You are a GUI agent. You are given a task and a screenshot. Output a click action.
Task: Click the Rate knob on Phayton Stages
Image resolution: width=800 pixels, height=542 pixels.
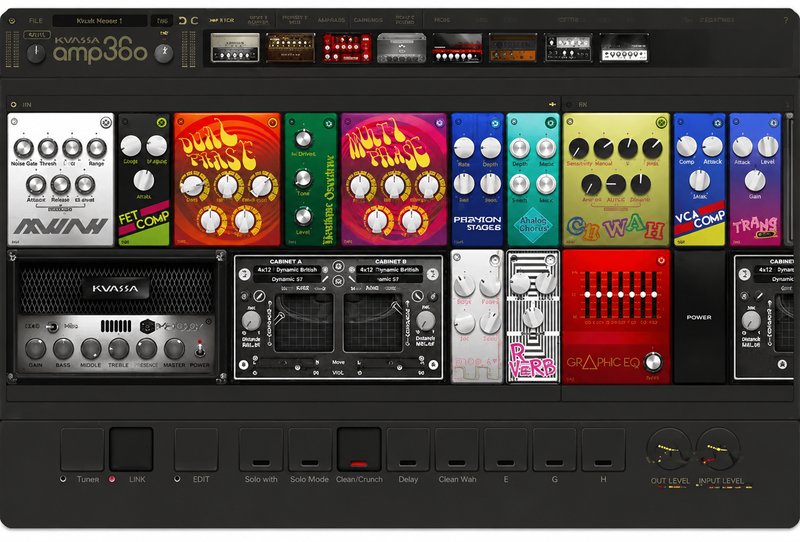click(464, 148)
